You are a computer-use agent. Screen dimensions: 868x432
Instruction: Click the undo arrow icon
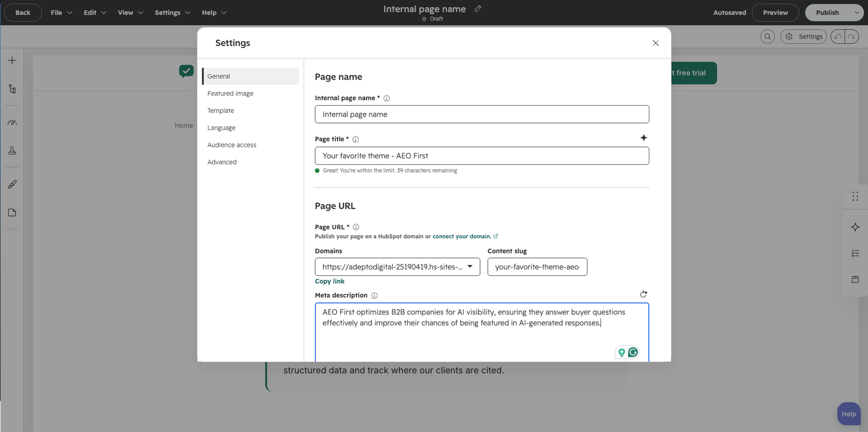coord(838,36)
